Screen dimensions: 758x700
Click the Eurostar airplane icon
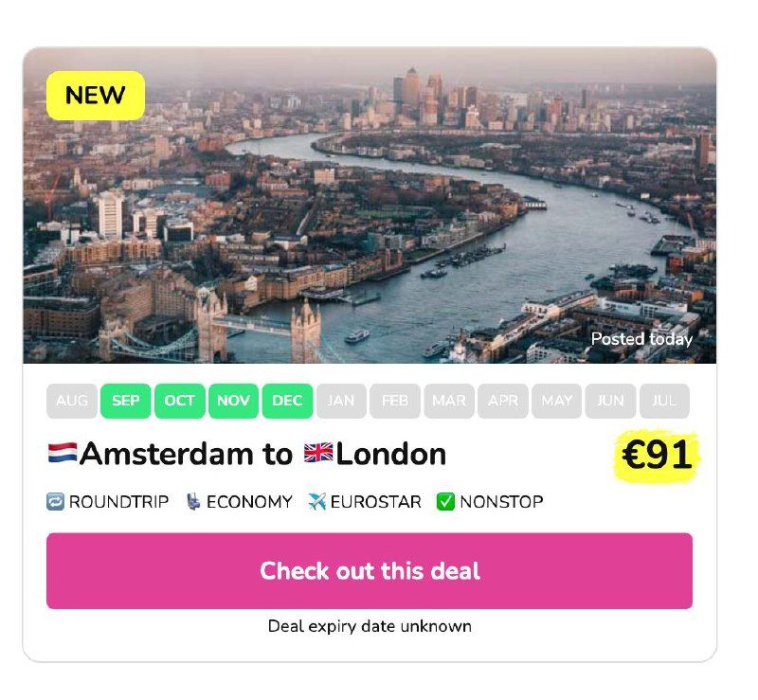click(x=317, y=502)
